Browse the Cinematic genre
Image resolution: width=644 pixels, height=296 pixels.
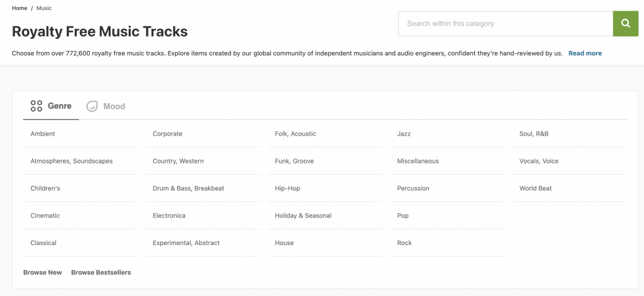tap(45, 216)
